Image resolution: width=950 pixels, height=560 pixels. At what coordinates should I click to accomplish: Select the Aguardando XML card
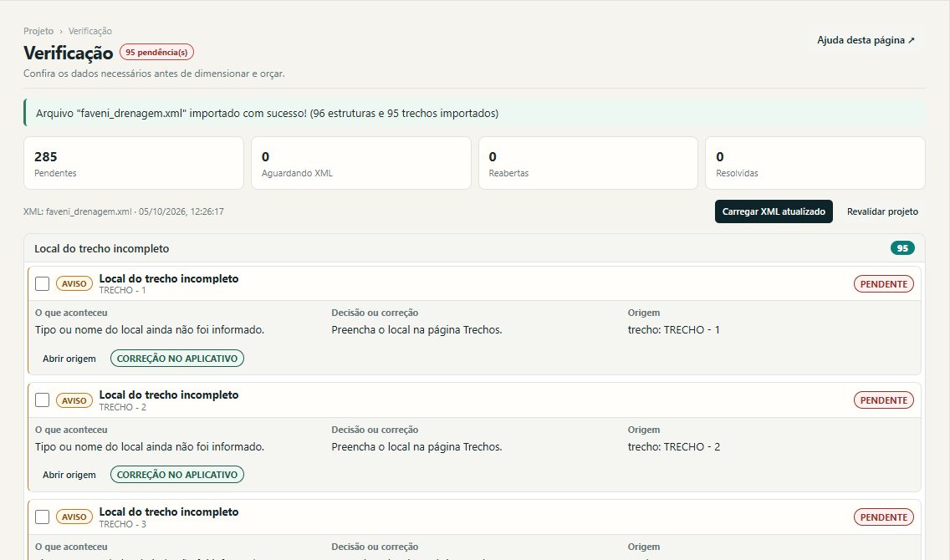point(361,163)
